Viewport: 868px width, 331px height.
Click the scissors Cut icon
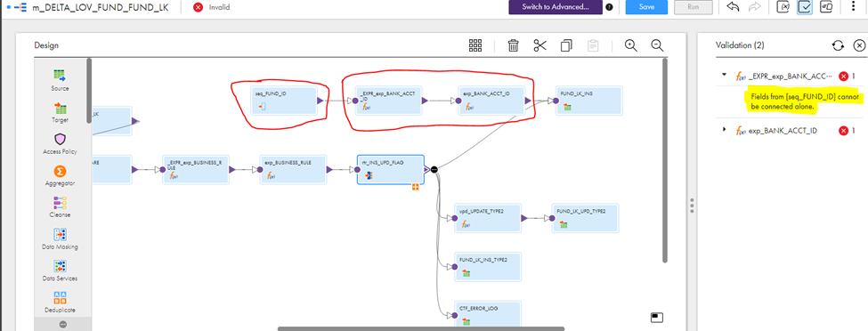pos(539,45)
